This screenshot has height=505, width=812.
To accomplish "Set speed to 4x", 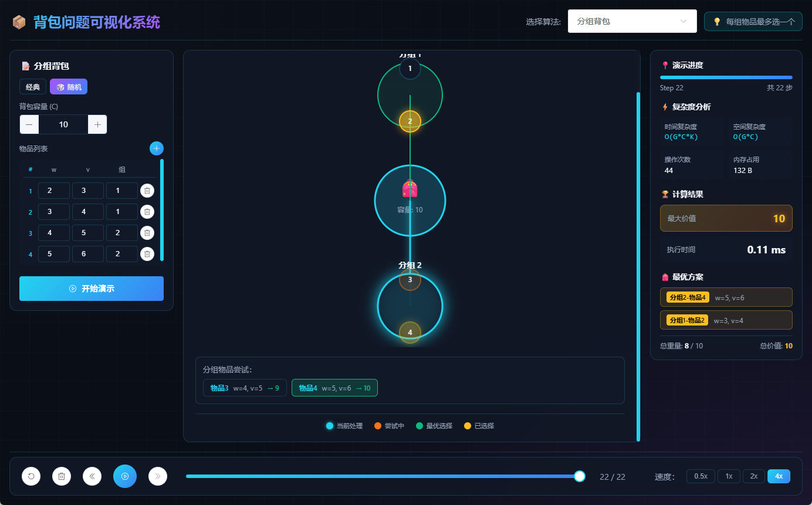I will click(779, 476).
